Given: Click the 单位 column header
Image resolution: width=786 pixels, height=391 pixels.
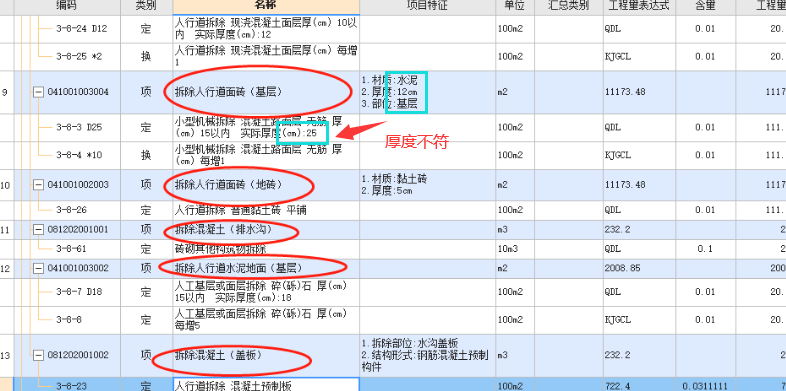Looking at the screenshot, I should (x=515, y=6).
